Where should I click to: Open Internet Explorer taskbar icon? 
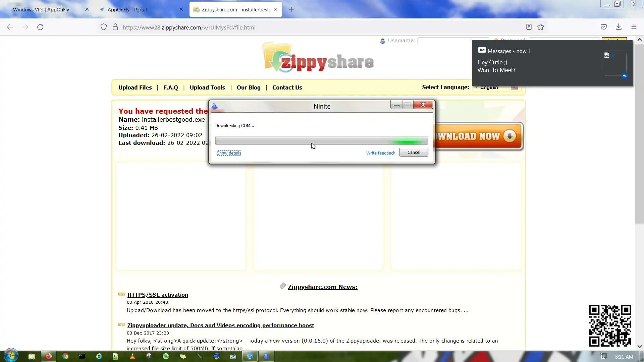pos(99,356)
